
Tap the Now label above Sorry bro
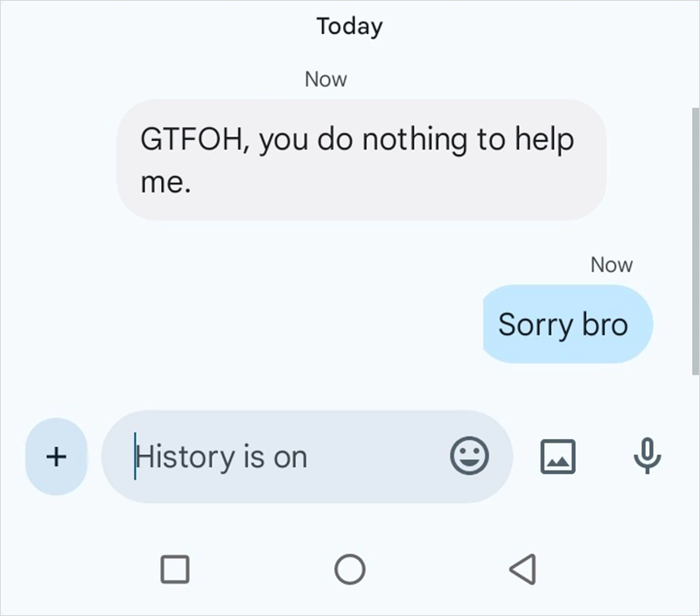pos(612,264)
